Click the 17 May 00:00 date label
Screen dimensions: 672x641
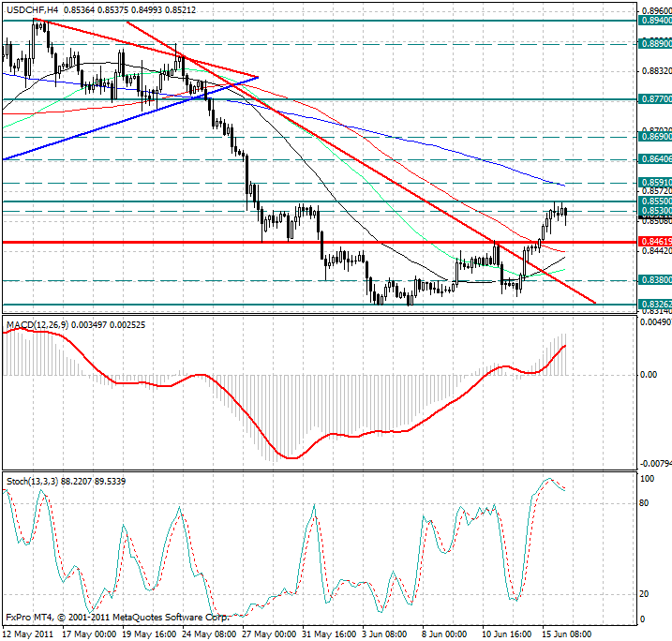pos(89,634)
